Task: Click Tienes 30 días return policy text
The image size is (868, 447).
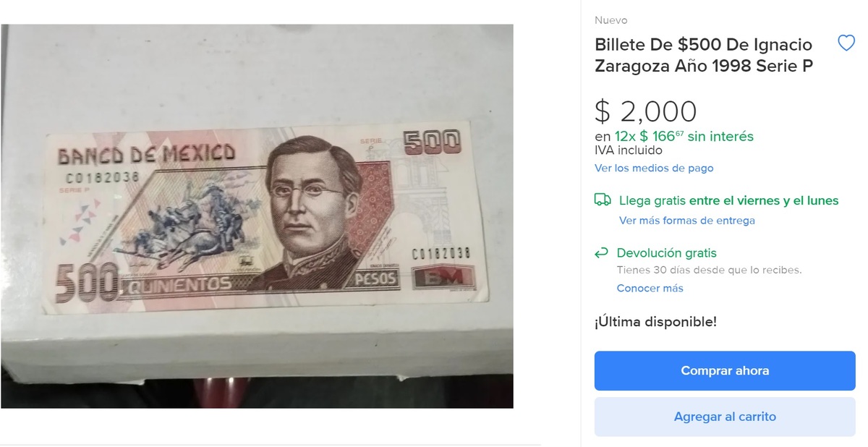Action: (709, 270)
